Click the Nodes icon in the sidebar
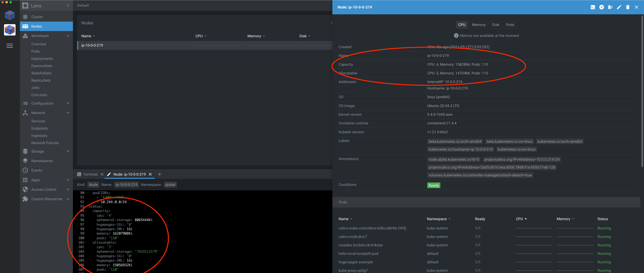Image resolution: width=644 pixels, height=273 pixels. click(x=25, y=26)
